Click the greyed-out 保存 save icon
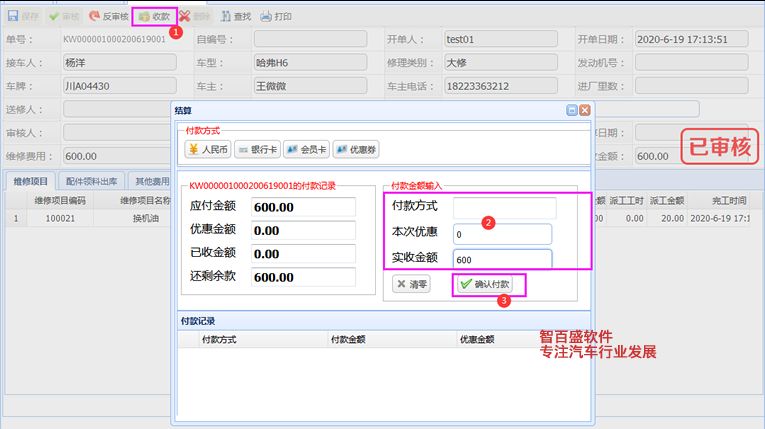 pos(13,16)
